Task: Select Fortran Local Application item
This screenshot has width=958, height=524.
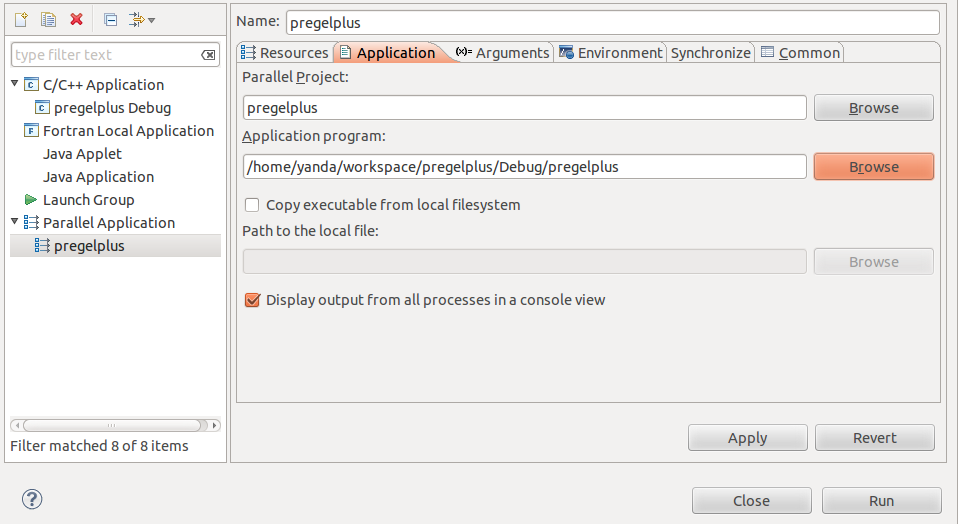Action: pos(119,131)
